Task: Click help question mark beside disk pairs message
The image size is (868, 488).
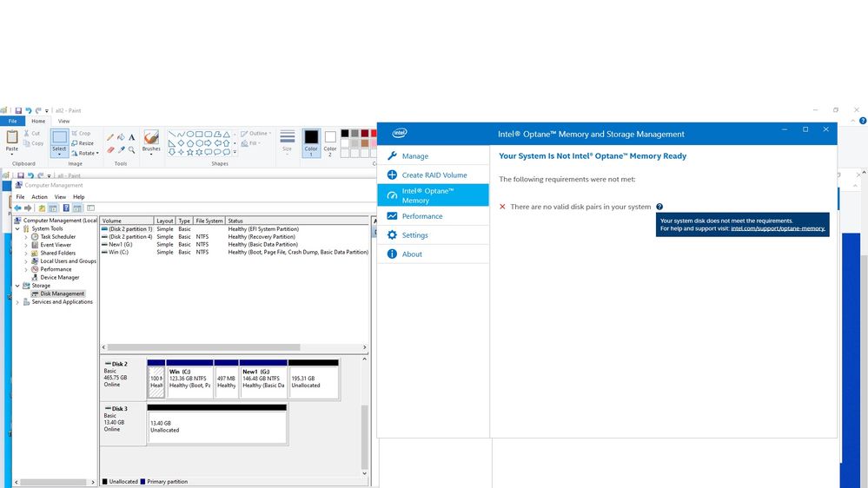Action: click(x=659, y=207)
